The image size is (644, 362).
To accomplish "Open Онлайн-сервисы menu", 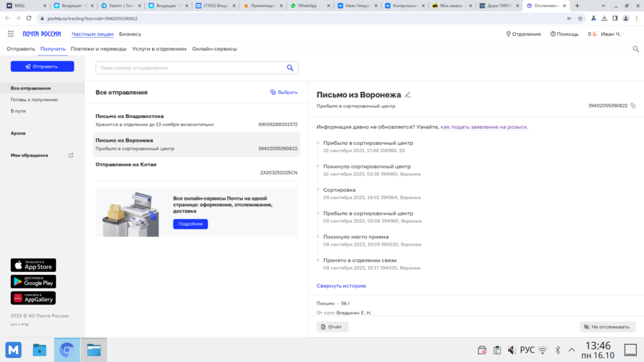I will click(214, 49).
